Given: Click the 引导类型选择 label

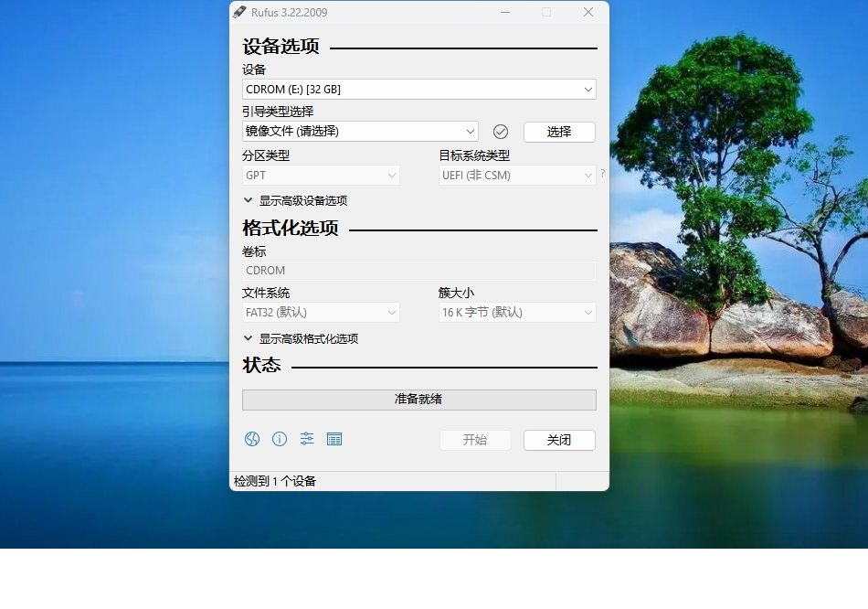Looking at the screenshot, I should coord(278,112).
